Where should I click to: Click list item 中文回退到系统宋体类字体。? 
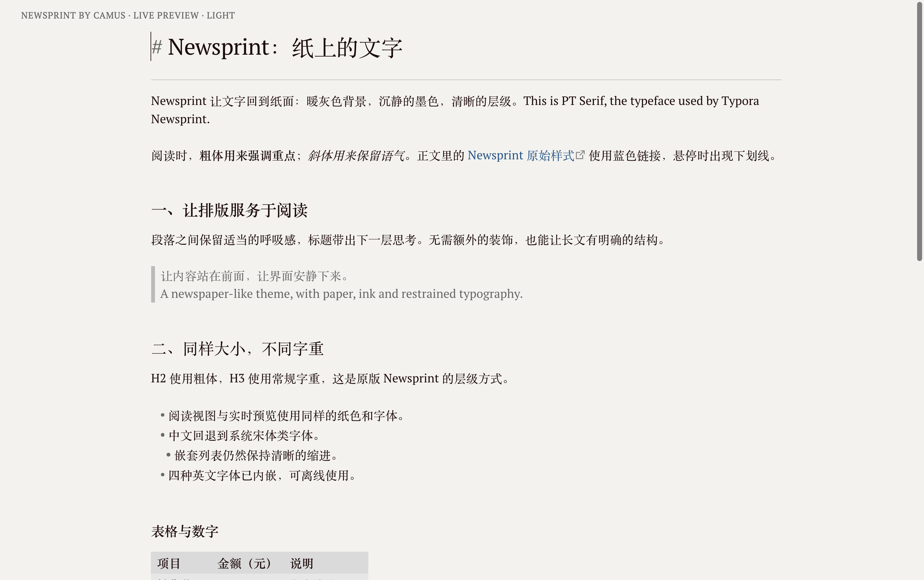click(x=244, y=436)
